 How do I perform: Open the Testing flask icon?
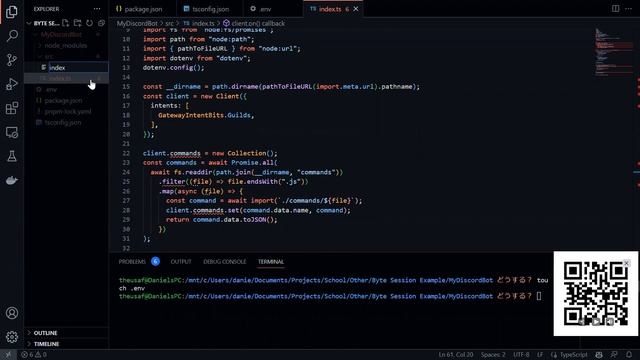click(11, 156)
